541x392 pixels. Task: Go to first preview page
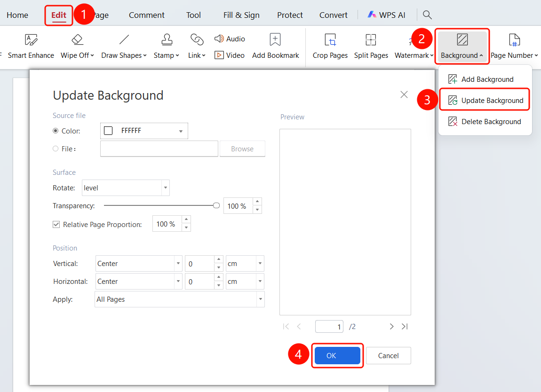[286, 327]
